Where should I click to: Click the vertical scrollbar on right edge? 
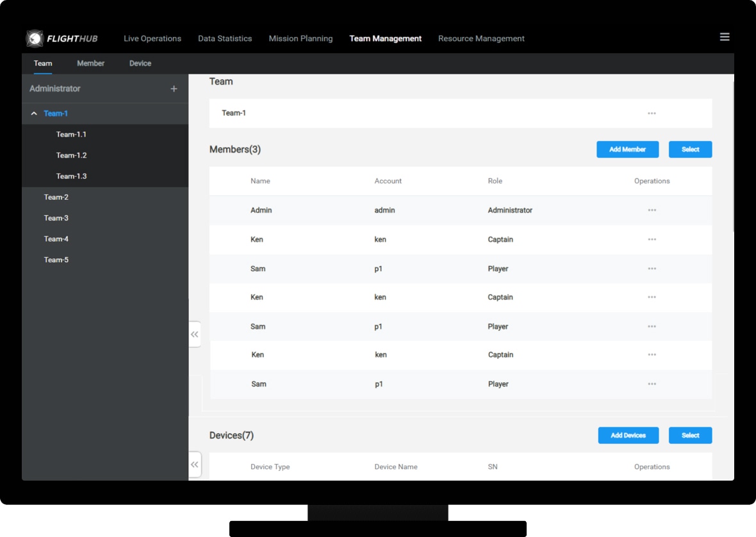click(x=732, y=154)
